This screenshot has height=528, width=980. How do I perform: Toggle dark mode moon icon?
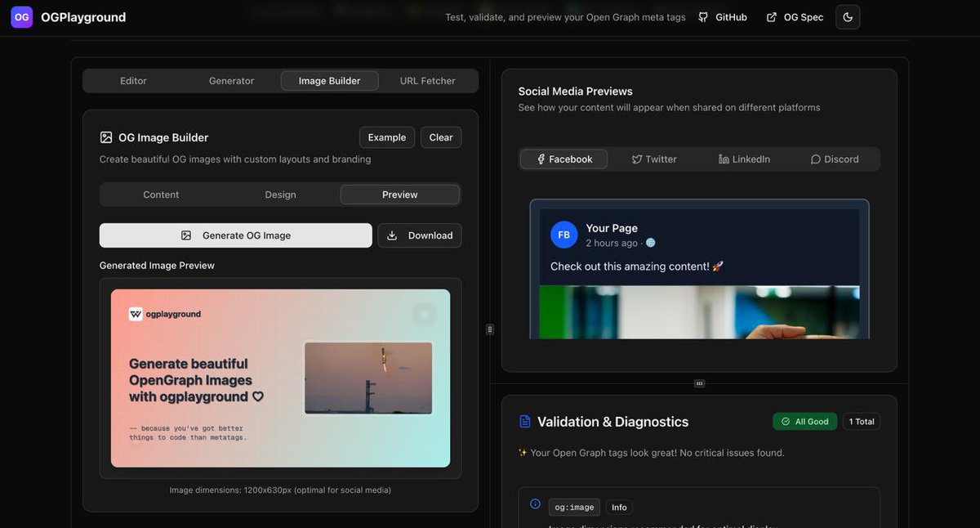[x=848, y=17]
